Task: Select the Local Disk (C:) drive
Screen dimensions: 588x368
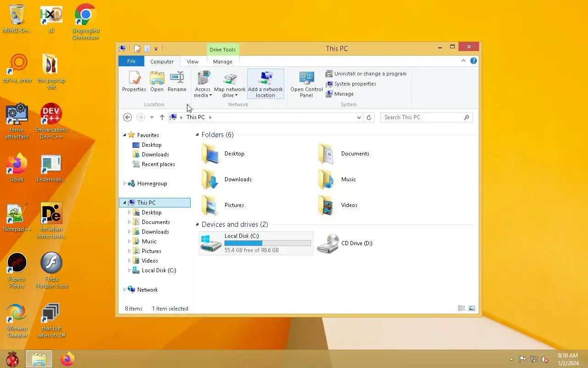Action: (x=256, y=243)
